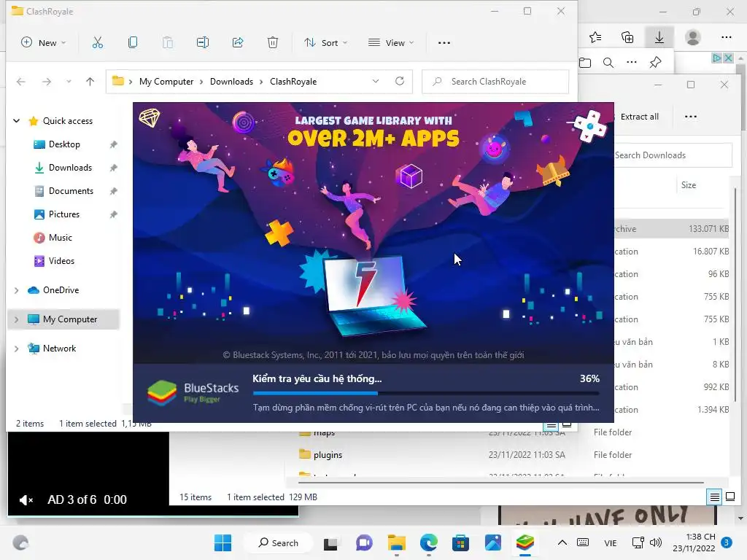Open Edge Settings and more ellipsis
The height and width of the screenshot is (560, 747).
[726, 37]
